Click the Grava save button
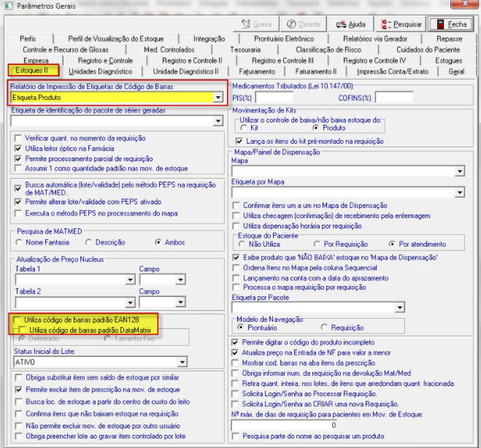Image resolution: width=481 pixels, height=448 pixels. 256,24
